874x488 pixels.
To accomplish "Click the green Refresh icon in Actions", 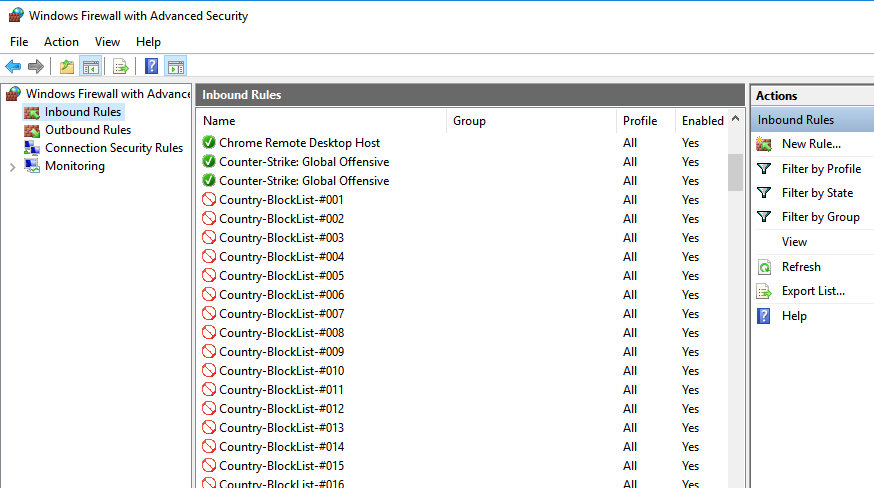I will [764, 267].
